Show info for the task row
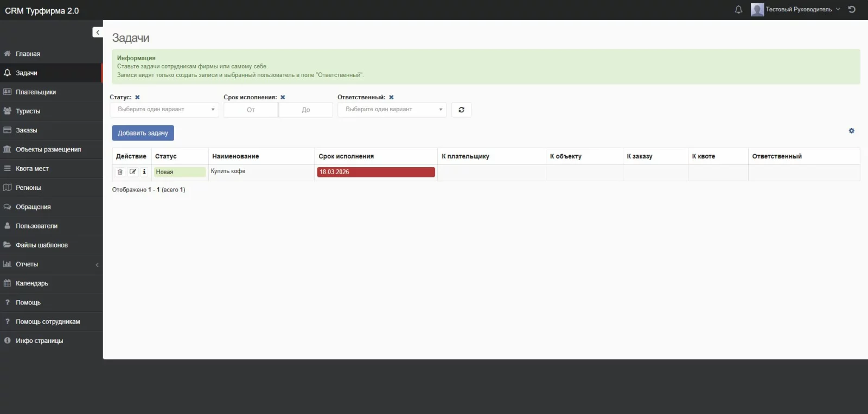 click(x=144, y=171)
